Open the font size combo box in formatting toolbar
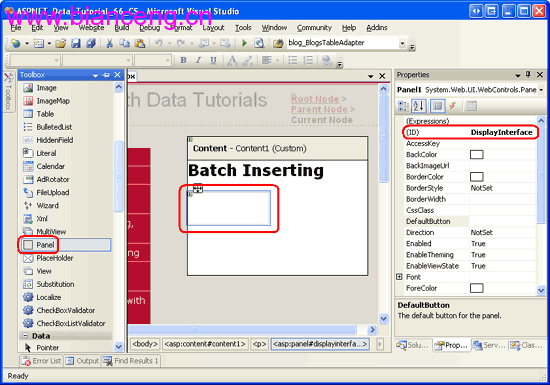 (153, 60)
